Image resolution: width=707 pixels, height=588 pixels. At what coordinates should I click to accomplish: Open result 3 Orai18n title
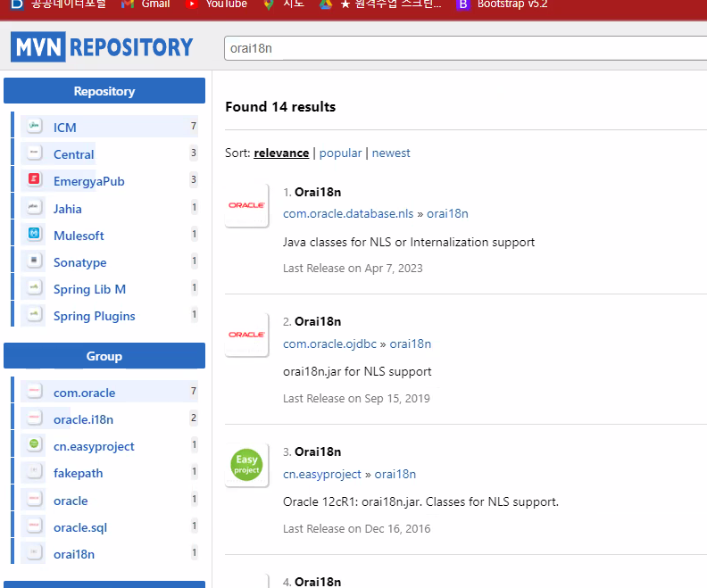coord(318,451)
